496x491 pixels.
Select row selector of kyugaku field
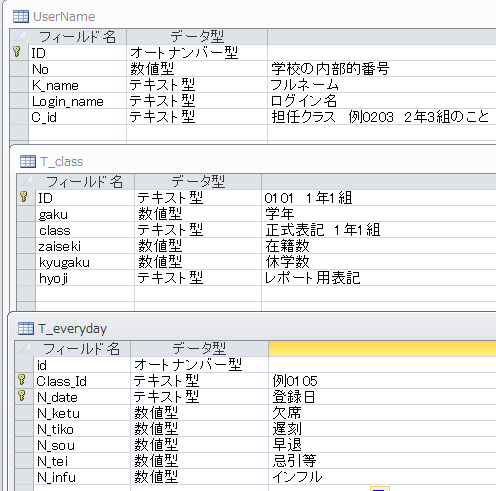click(26, 262)
